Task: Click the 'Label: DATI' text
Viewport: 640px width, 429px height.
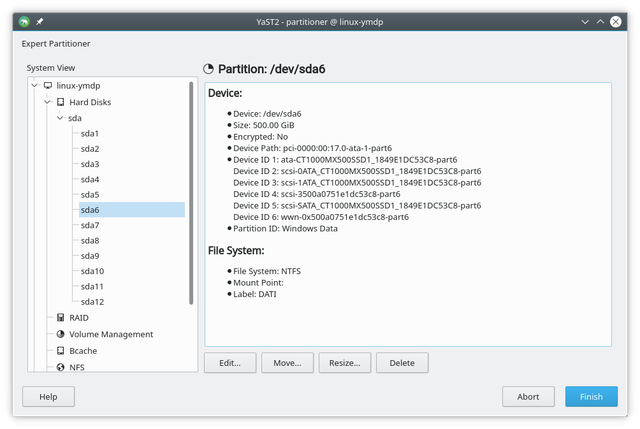Action: (x=255, y=294)
